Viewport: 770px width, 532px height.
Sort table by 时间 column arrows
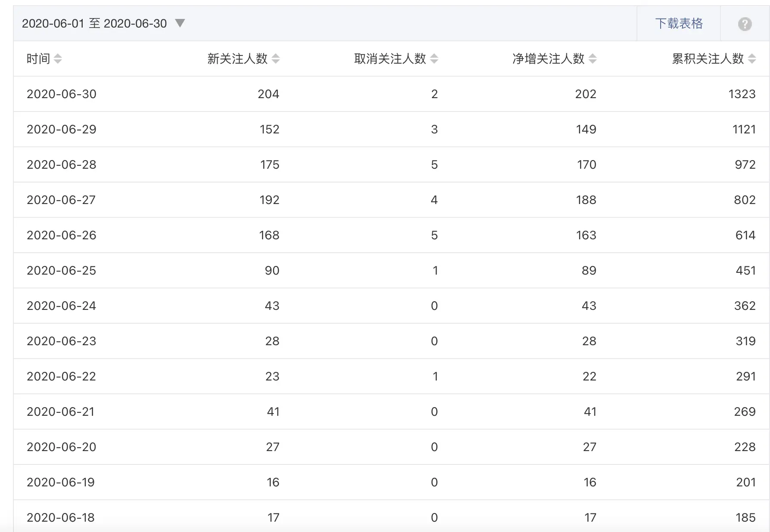click(58, 59)
